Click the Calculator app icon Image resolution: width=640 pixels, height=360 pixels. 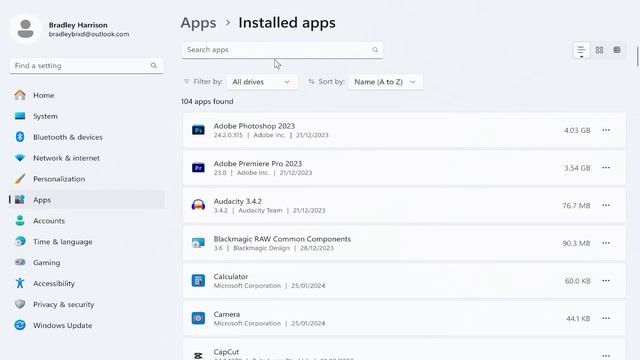pos(198,281)
